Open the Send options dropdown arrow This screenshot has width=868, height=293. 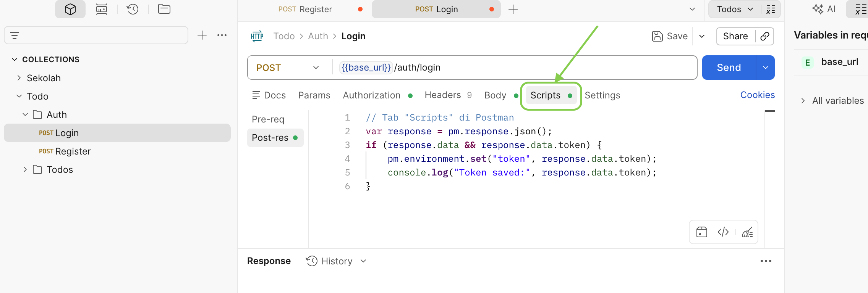[766, 68]
